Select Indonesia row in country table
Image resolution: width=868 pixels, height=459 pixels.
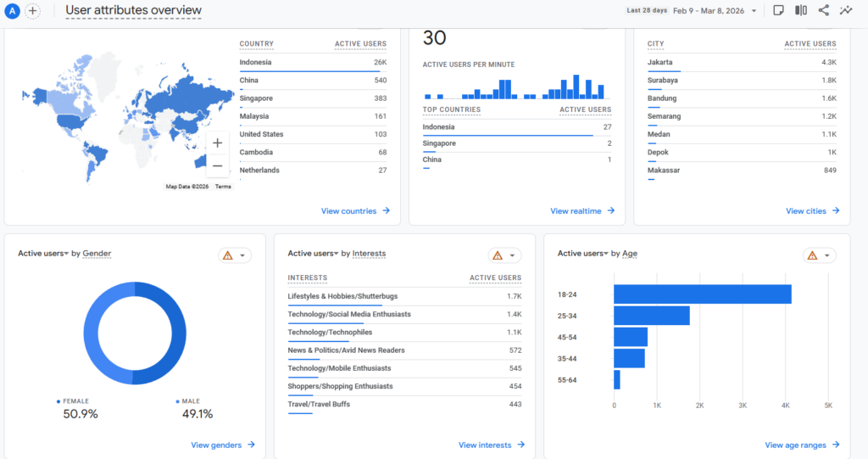pyautogui.click(x=313, y=62)
